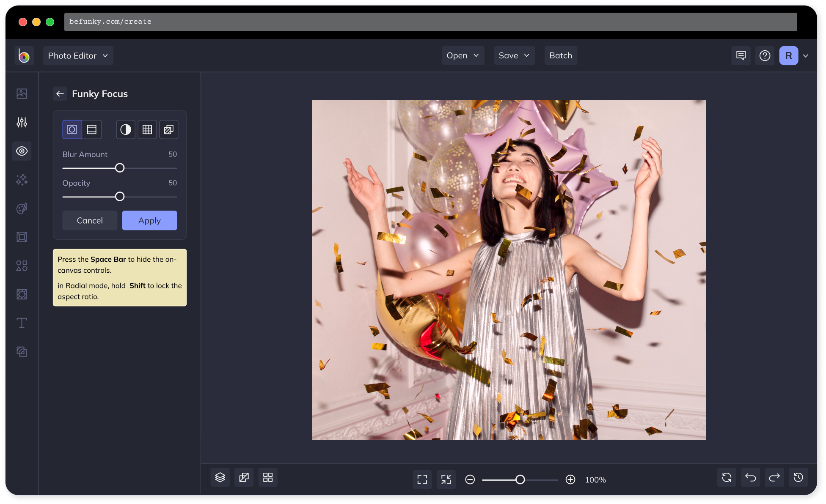Open the history clock icon

click(798, 478)
